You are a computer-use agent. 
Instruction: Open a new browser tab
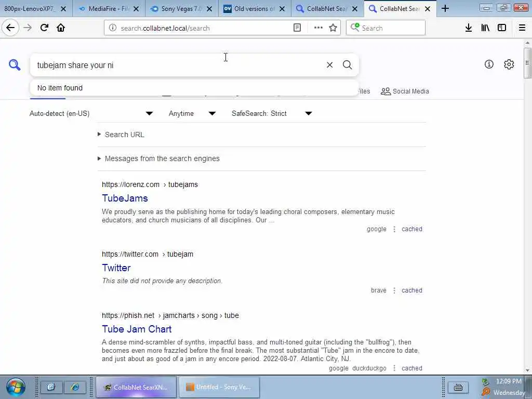445,8
